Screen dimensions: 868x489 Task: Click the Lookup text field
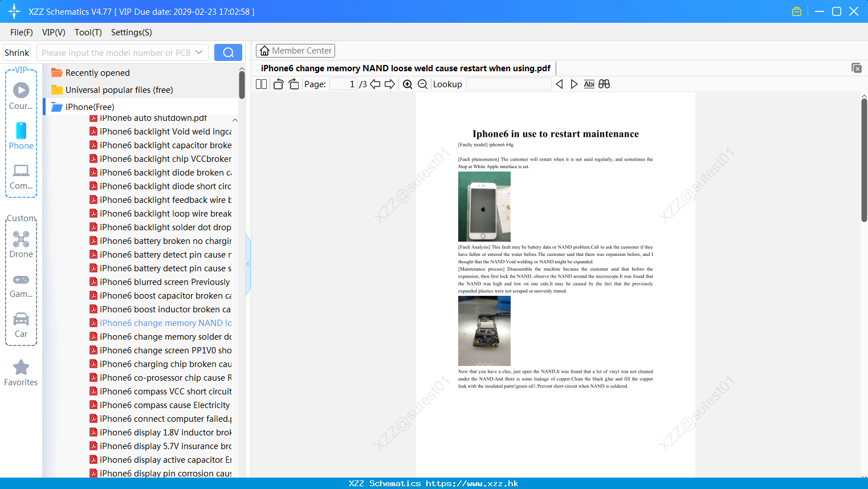509,84
